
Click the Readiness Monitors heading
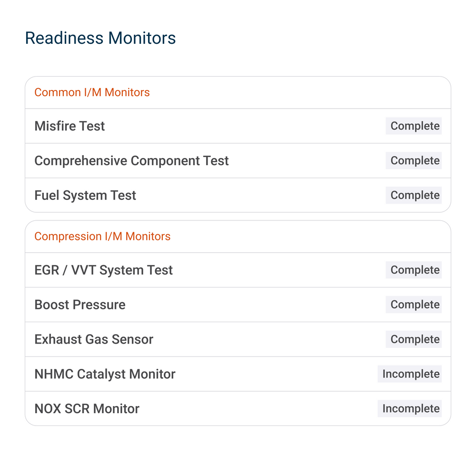coord(100,38)
